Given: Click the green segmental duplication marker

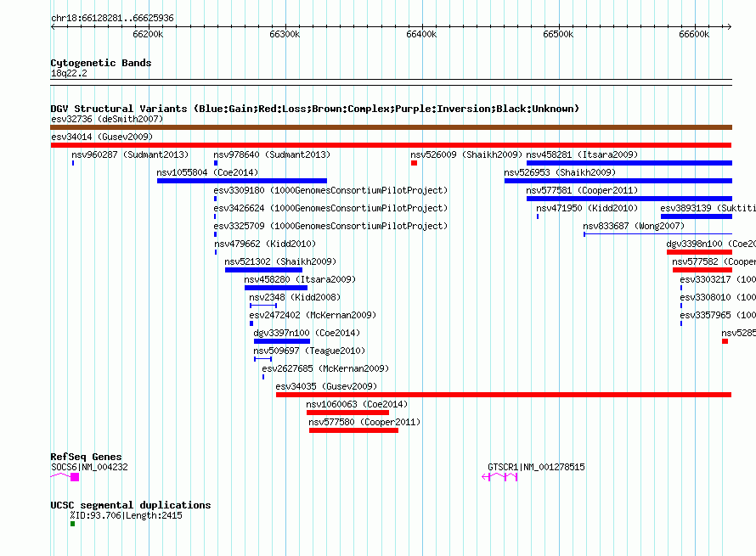Looking at the screenshot, I should [x=73, y=524].
